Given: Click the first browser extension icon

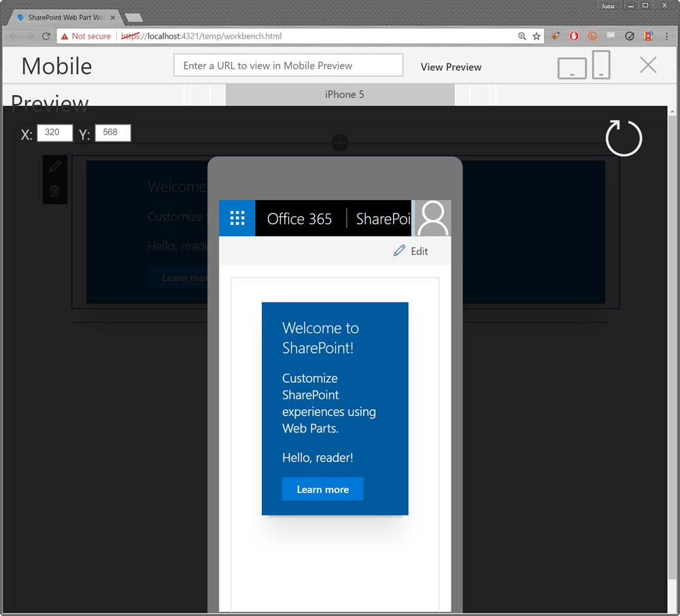Looking at the screenshot, I should (555, 37).
